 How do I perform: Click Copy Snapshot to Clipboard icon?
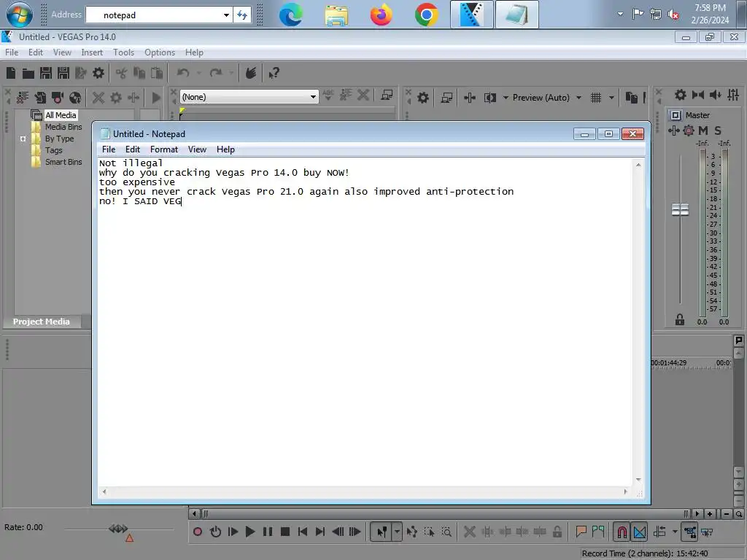(631, 98)
